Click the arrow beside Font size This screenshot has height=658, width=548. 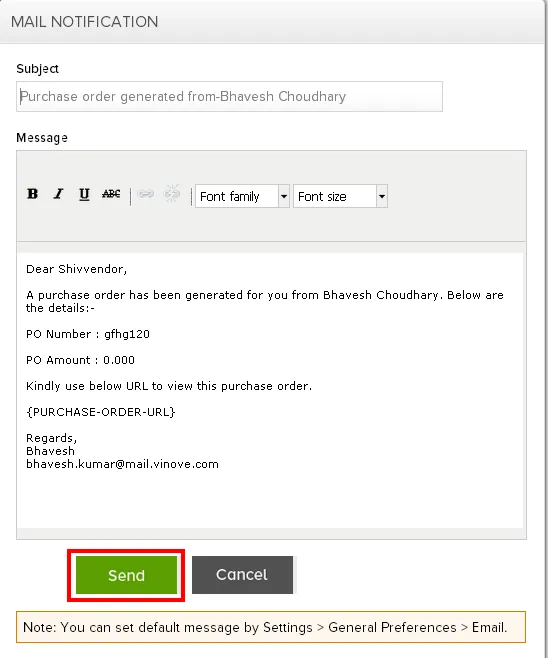coord(382,196)
